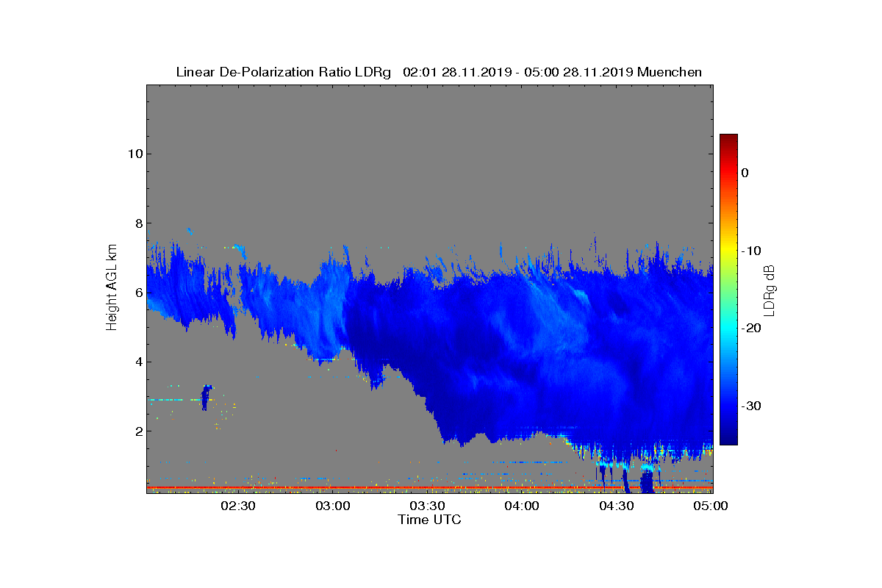Click the 'Height AGL km' y-axis label
Screen dimensions: 882x588
(112, 288)
